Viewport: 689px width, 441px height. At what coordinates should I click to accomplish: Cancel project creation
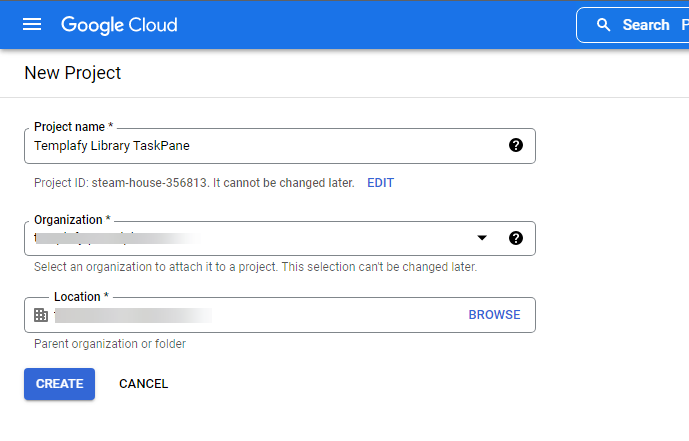(144, 384)
